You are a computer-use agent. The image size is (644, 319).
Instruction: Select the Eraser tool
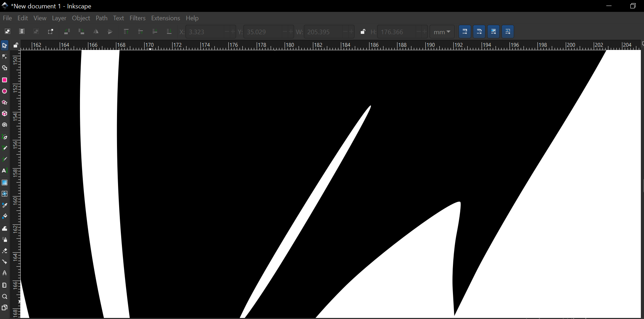click(5, 251)
